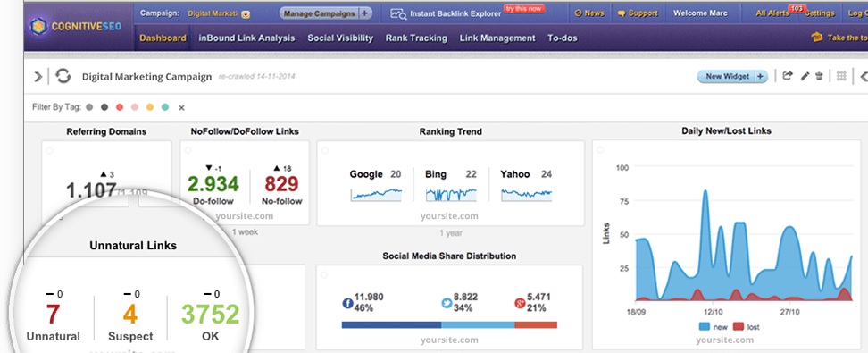The image size is (868, 353).
Task: Open Settings in top bar
Action: [820, 13]
